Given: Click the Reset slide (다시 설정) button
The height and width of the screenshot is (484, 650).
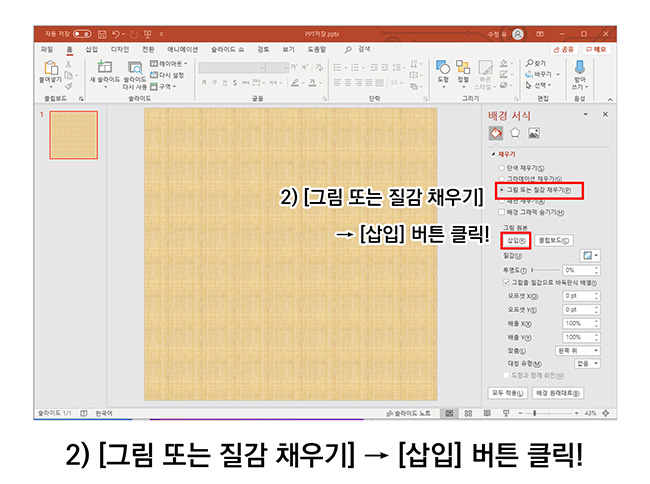Looking at the screenshot, I should click(167, 75).
